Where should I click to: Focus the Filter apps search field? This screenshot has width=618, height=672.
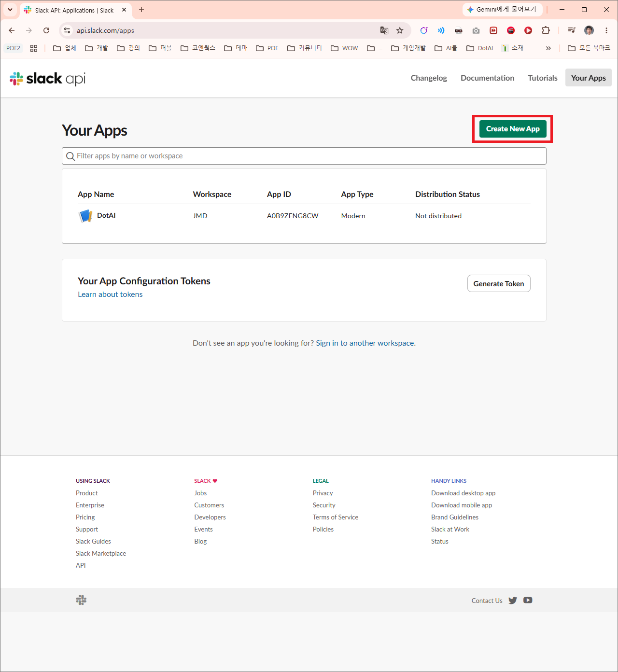pyautogui.click(x=304, y=156)
